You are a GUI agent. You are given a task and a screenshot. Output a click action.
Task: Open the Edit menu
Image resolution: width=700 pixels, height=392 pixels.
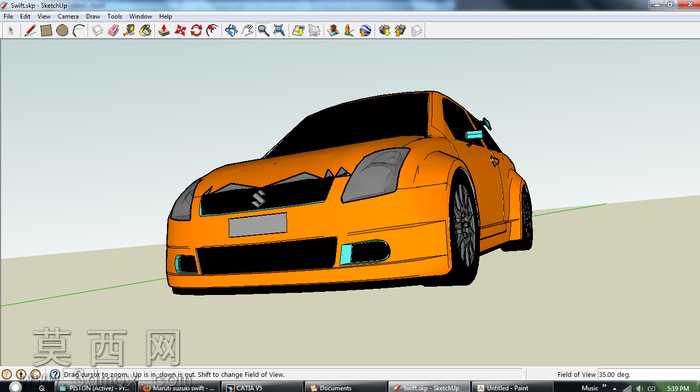25,17
